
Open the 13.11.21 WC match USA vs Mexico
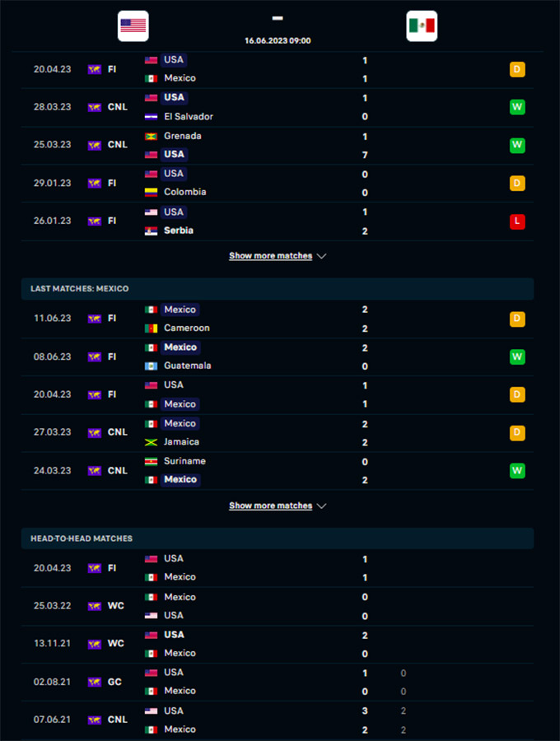coord(278,644)
